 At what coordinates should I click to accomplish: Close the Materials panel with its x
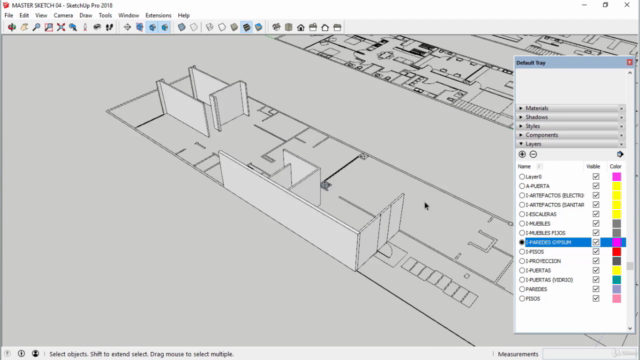pos(621,109)
